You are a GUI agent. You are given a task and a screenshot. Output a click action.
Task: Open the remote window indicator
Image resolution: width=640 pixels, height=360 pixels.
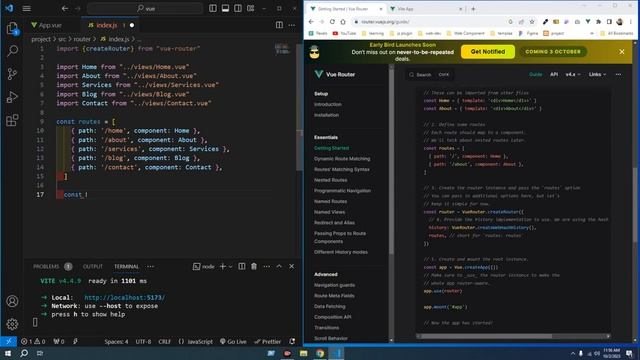point(9,341)
